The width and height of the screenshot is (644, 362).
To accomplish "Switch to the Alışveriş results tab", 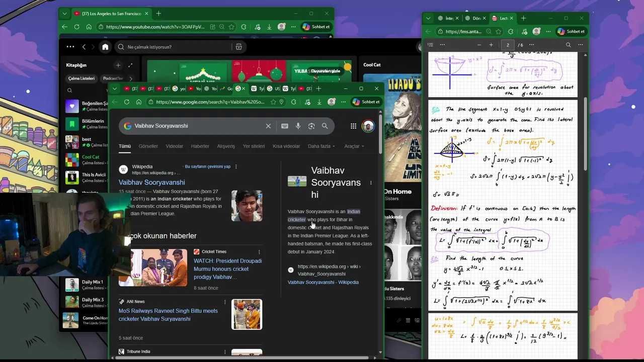I will point(226,146).
